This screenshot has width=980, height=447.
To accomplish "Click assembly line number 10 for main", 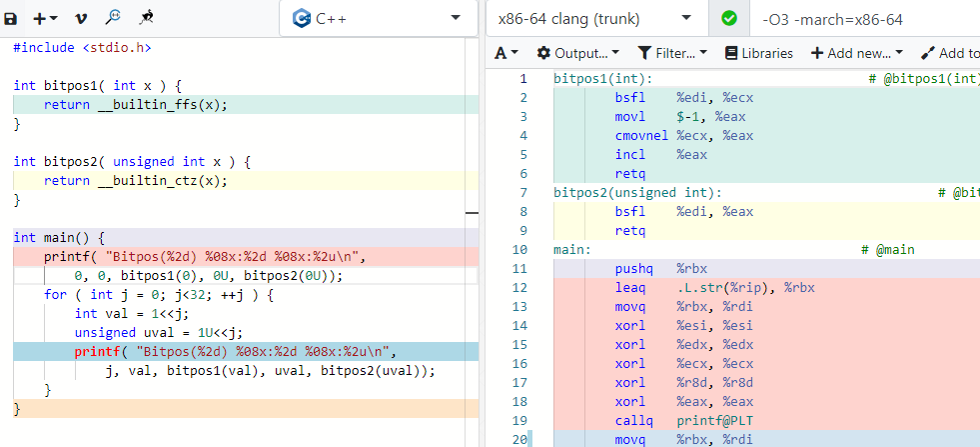I will (x=520, y=250).
